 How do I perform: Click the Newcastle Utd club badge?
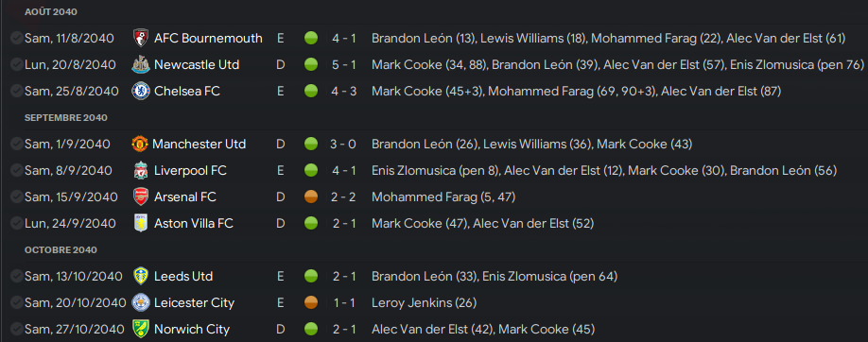click(141, 65)
